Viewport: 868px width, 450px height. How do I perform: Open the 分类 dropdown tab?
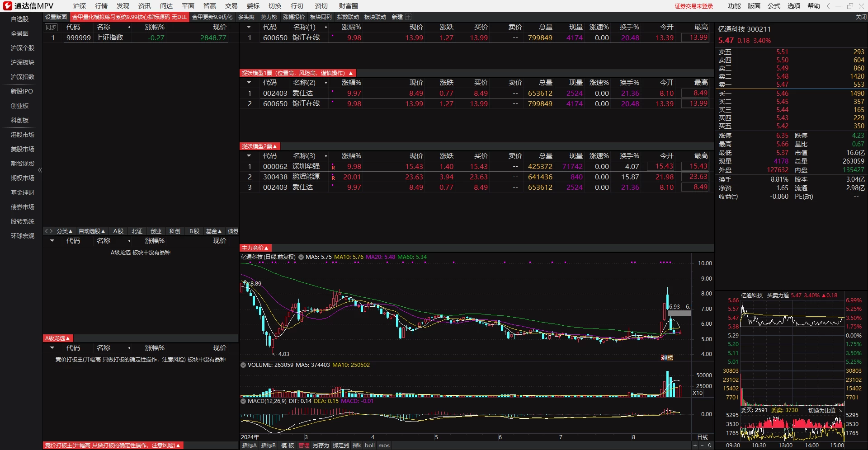coord(65,231)
